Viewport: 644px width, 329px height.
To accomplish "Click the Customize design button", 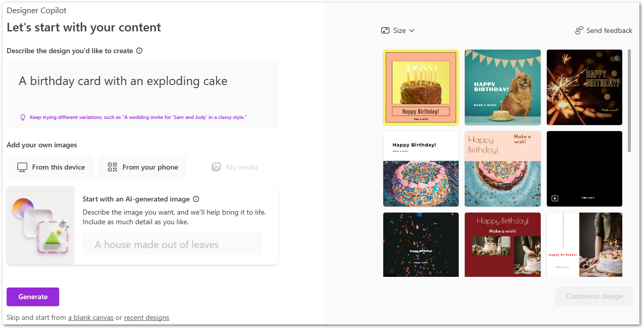I will tap(594, 296).
